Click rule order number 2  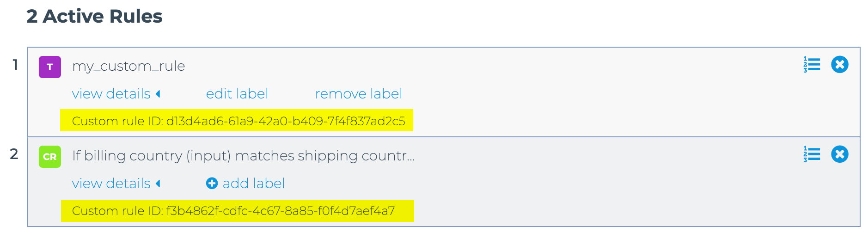pos(14,154)
